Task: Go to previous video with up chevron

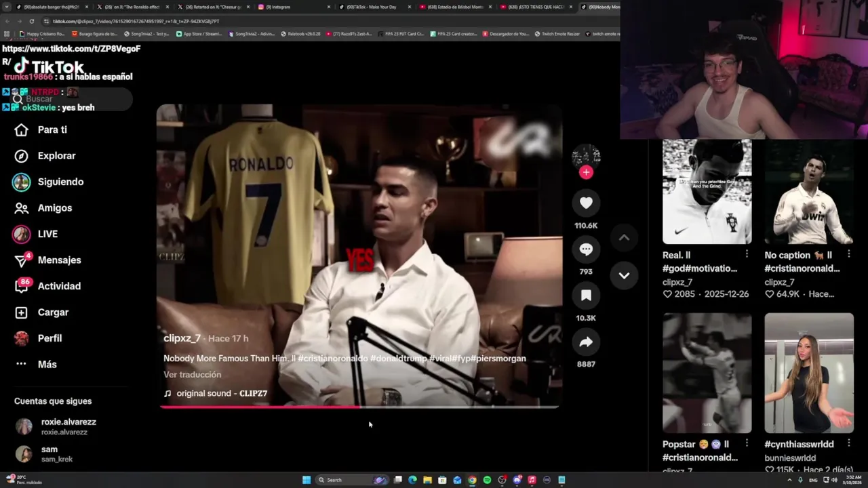Action: (x=624, y=237)
